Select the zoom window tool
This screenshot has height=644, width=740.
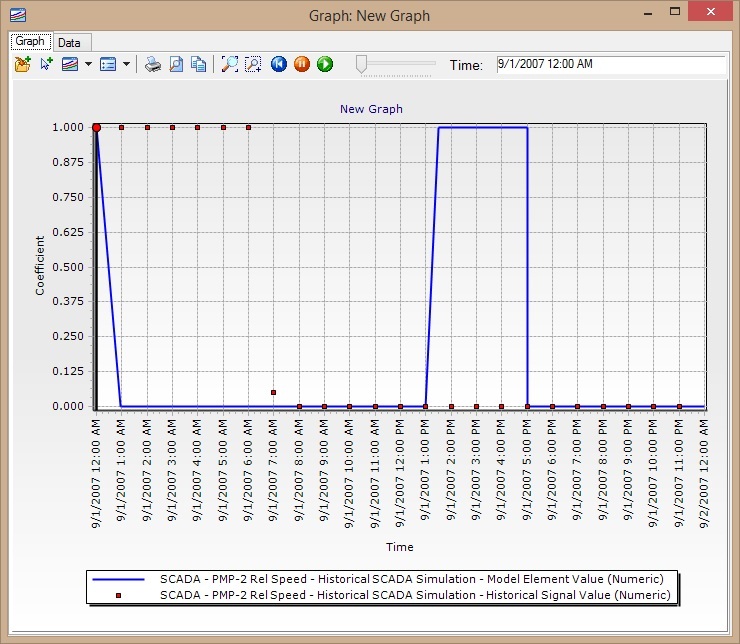tap(254, 65)
